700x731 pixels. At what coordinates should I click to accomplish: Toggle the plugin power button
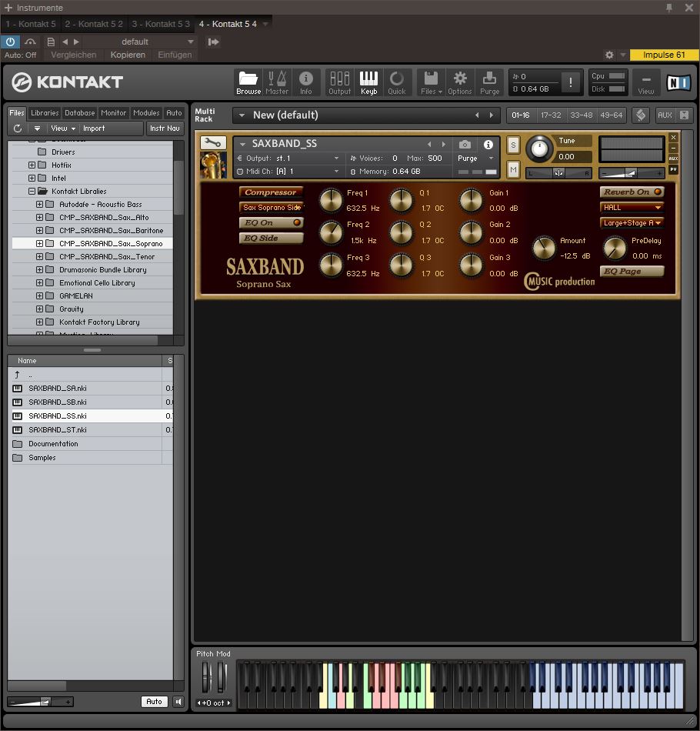click(x=10, y=42)
